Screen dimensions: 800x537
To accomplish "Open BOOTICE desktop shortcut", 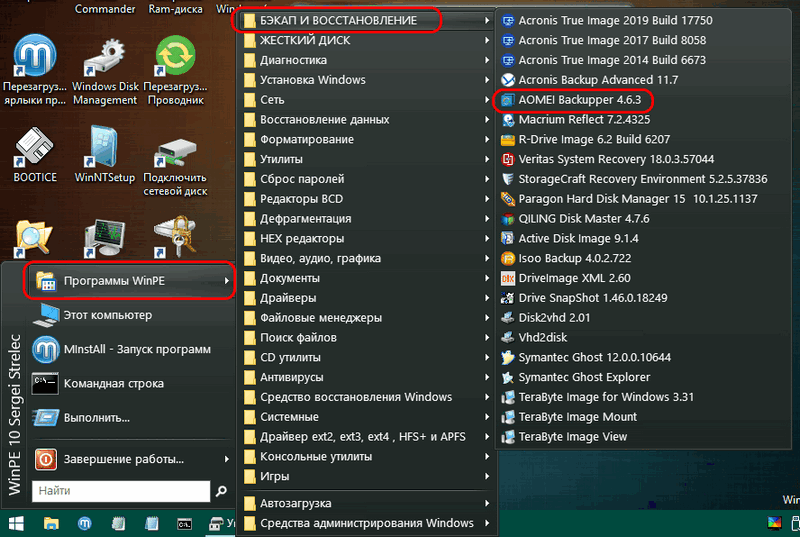I will (35, 154).
